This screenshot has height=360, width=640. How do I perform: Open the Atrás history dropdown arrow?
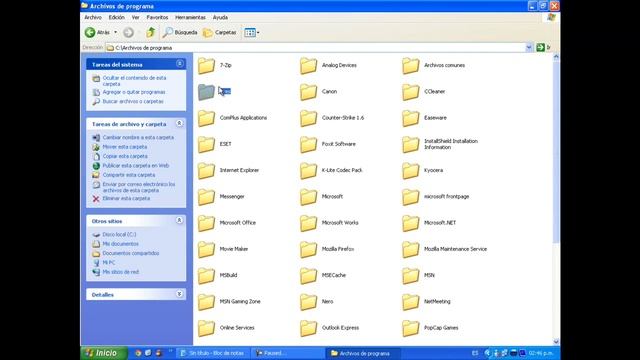click(116, 32)
